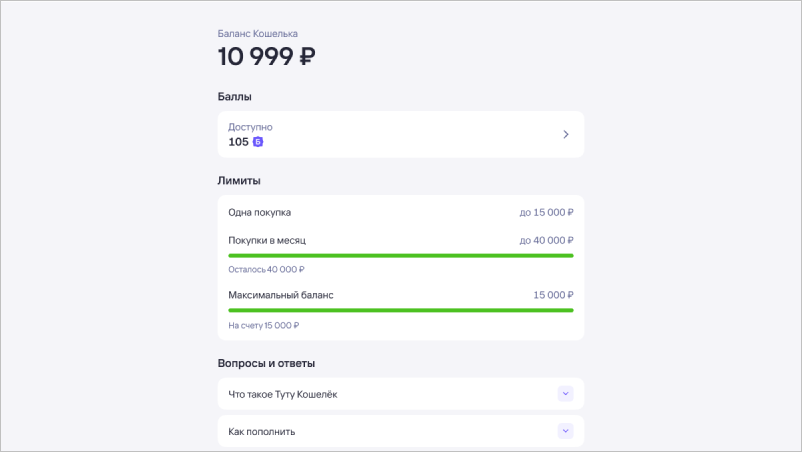Expand the "Что такое Туту Кошелёк" chevron
The width and height of the screenshot is (802, 452).
[x=565, y=394]
